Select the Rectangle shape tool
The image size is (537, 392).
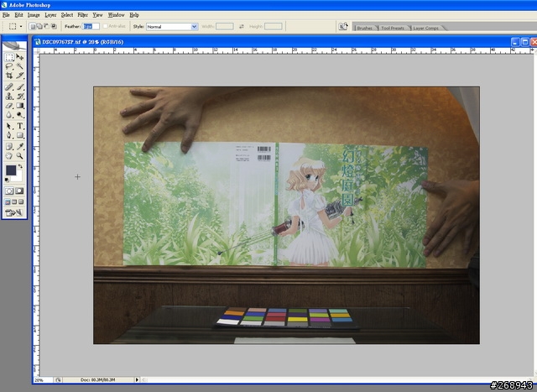click(x=20, y=135)
